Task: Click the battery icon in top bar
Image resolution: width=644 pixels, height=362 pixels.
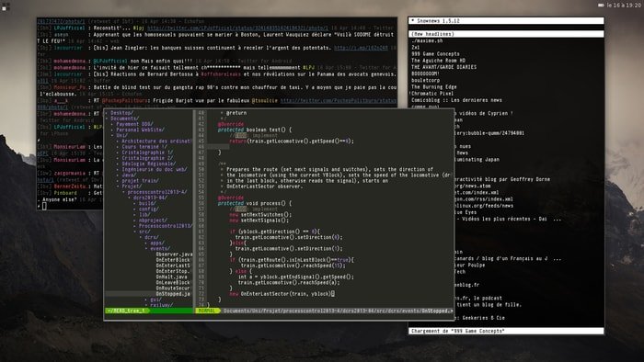Action: tap(601, 5)
